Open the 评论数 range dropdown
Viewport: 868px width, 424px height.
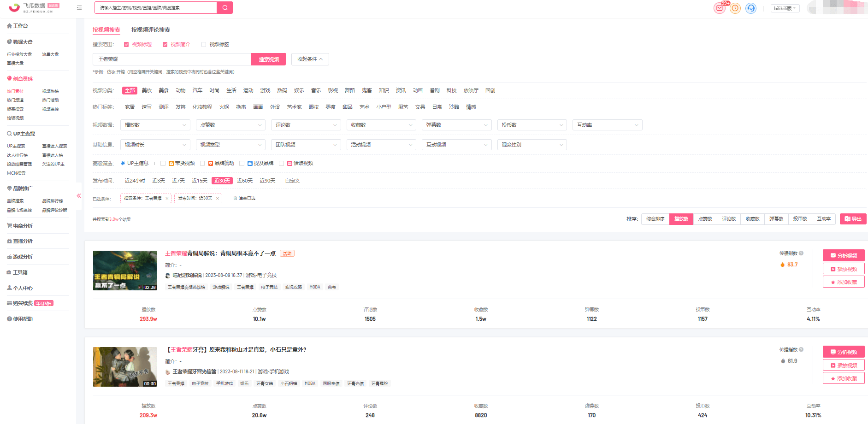pos(306,125)
